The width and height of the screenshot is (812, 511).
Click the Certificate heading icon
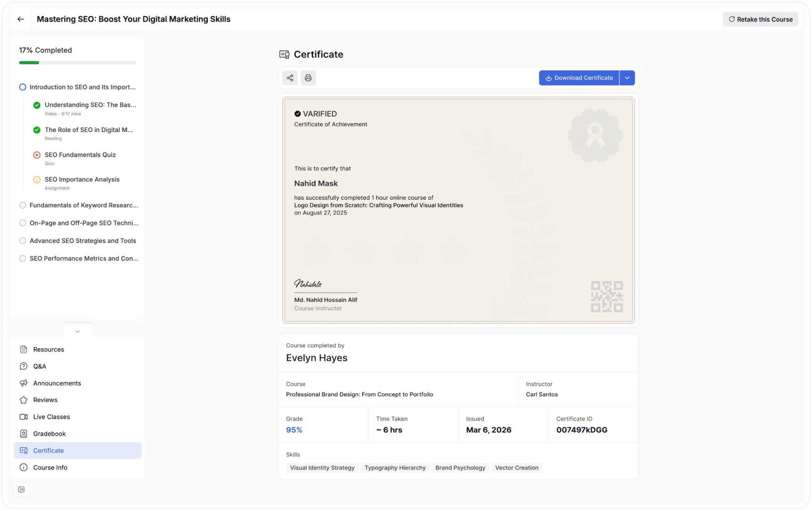click(284, 54)
